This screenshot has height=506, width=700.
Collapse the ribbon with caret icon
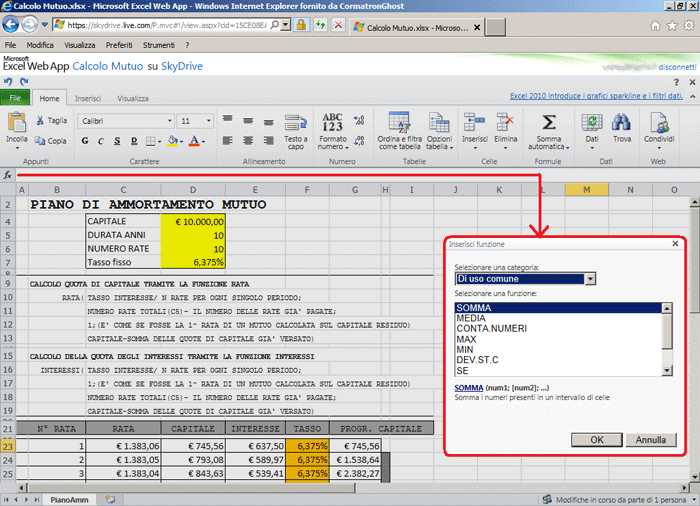(x=692, y=96)
